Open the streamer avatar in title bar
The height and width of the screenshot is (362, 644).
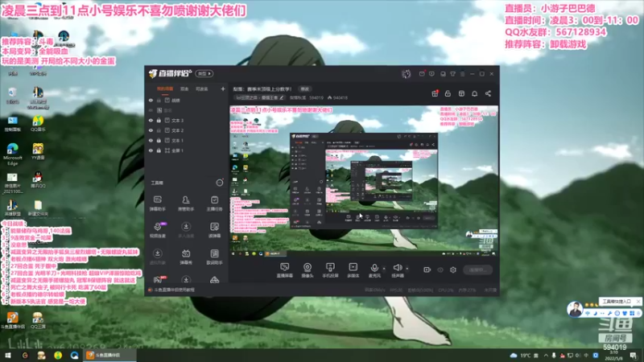click(x=406, y=74)
